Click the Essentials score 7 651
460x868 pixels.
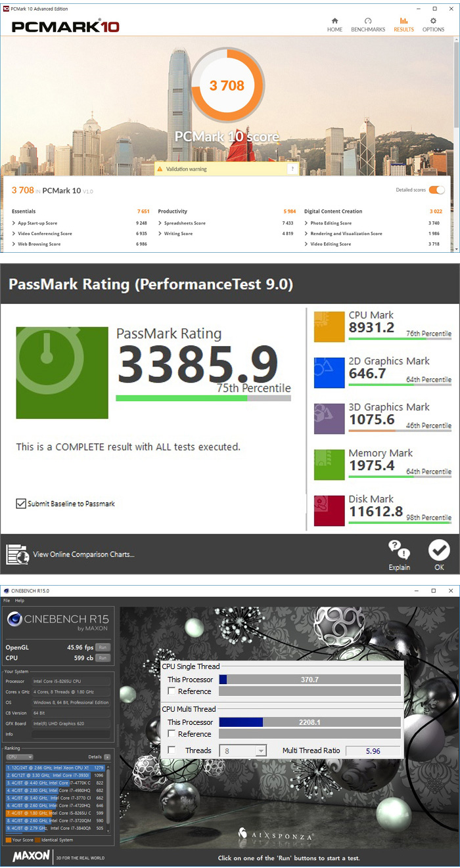pyautogui.click(x=143, y=211)
